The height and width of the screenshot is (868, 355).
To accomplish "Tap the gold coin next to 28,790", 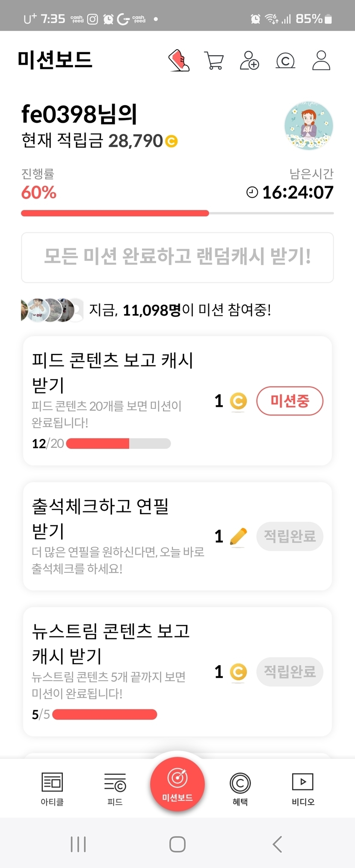I will 172,141.
